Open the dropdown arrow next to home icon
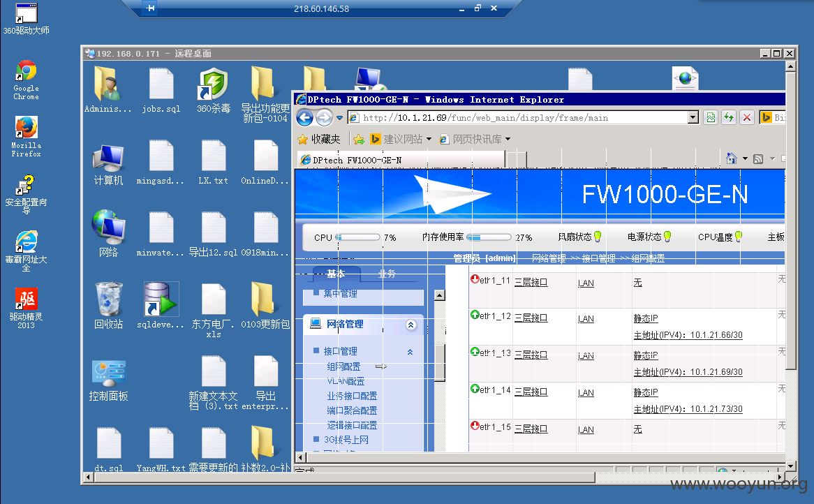The width and height of the screenshot is (814, 504). pyautogui.click(x=745, y=159)
